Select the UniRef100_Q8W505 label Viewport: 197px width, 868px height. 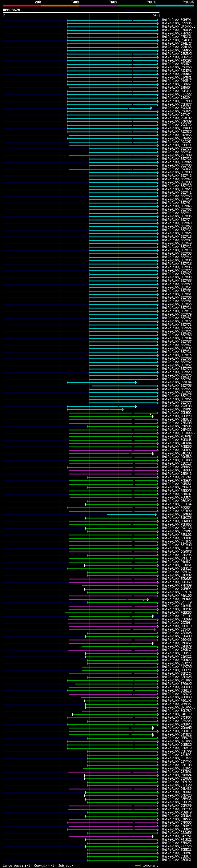176,54
